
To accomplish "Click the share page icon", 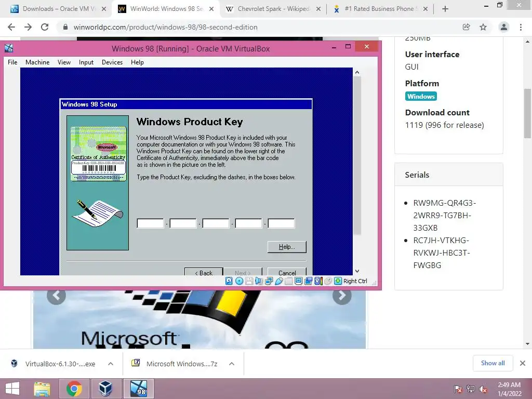I will 467,27.
